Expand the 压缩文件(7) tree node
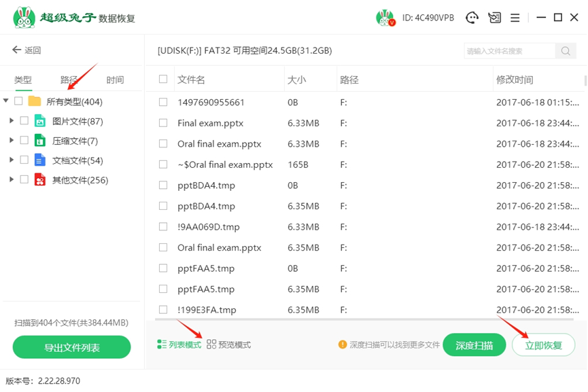Screen dimensions: 588x392 [12, 141]
